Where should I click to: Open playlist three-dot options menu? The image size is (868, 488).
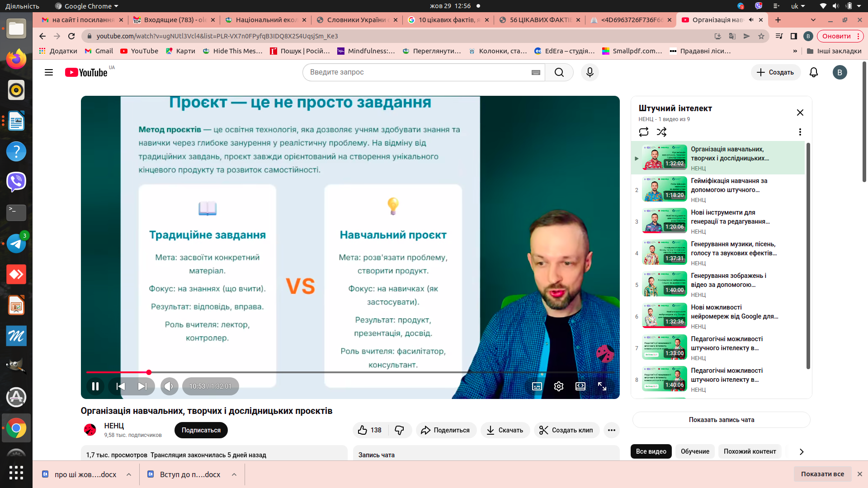(800, 132)
